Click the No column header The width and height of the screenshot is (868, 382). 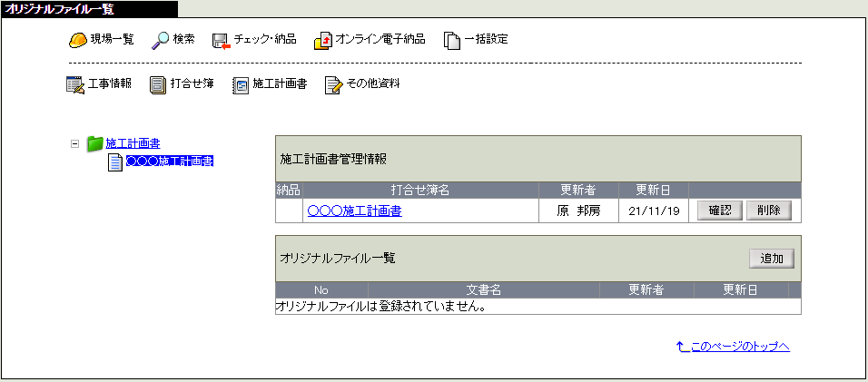click(x=321, y=290)
